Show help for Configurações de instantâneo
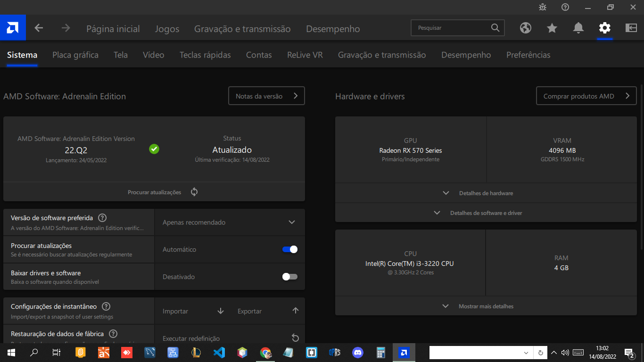Screen dimensions: 644x362 (x=106, y=306)
